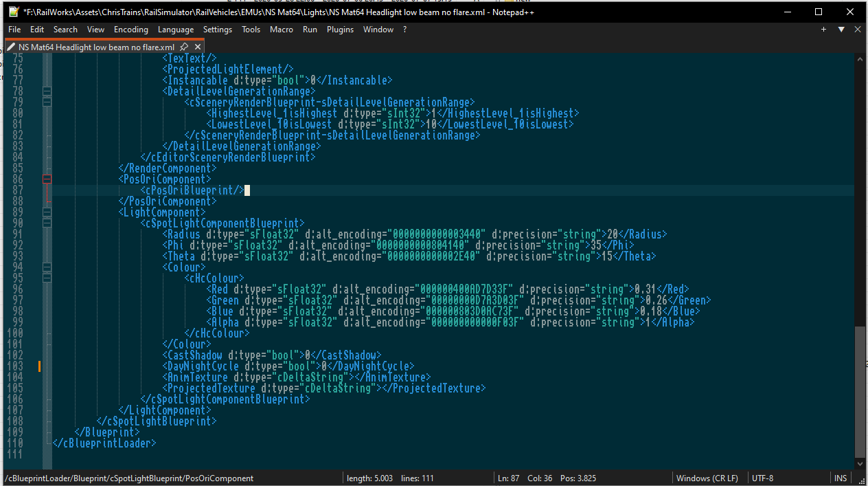Click the UTF-8 encoding status field
The image size is (868, 486).
[762, 478]
